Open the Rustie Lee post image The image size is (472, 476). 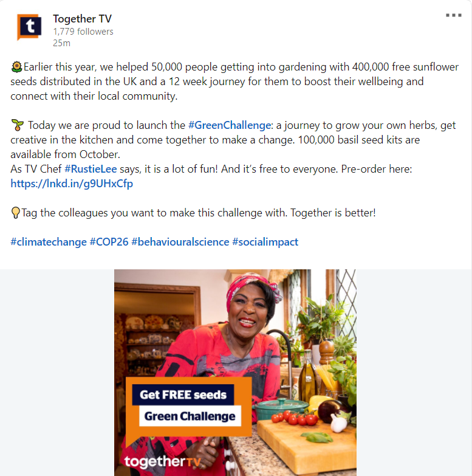point(235,373)
